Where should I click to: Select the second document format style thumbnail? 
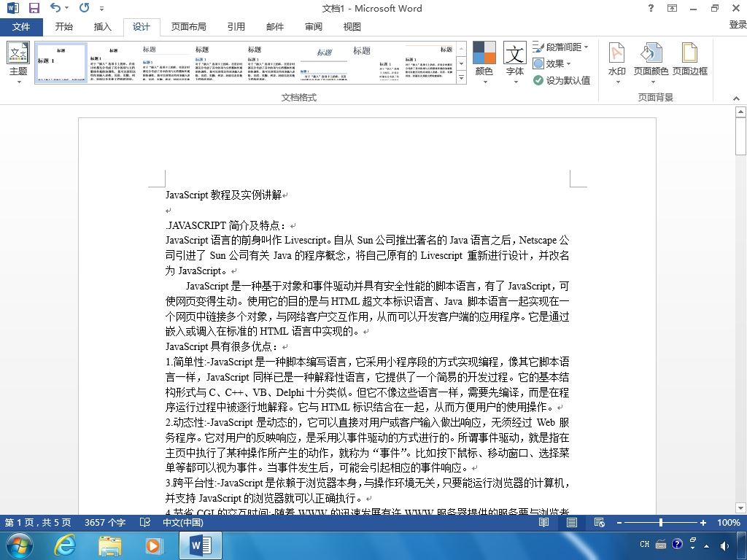tap(113, 63)
